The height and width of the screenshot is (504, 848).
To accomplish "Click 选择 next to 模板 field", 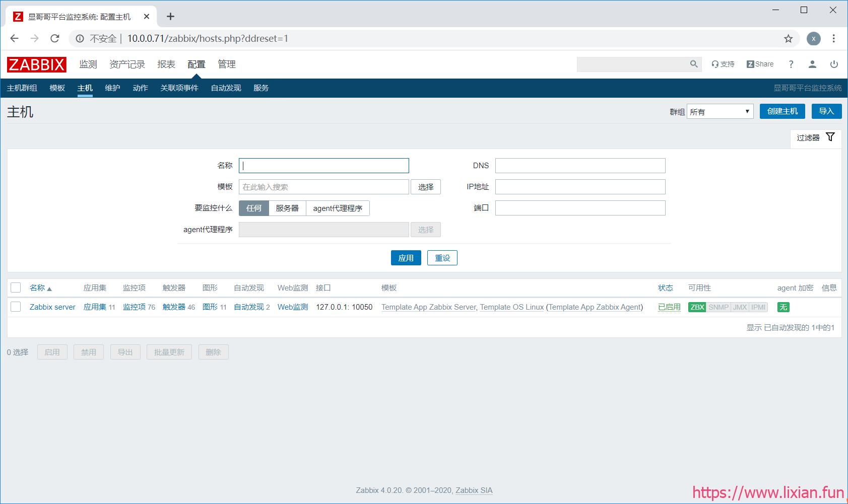I will (426, 187).
